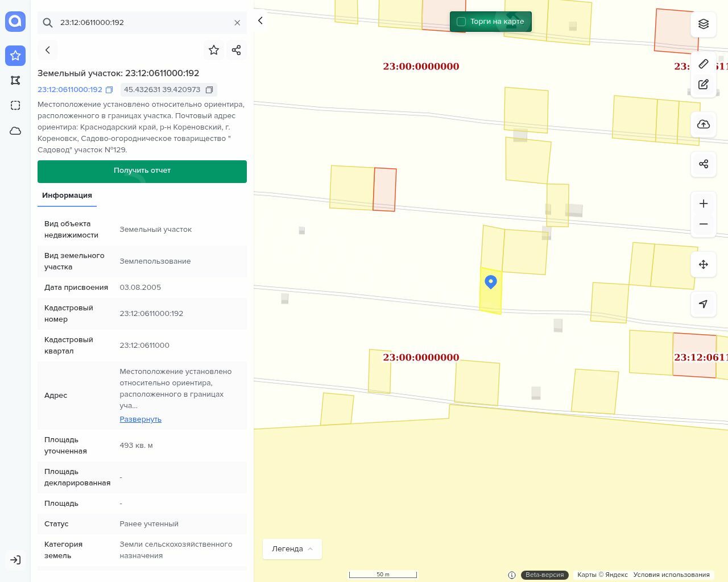728x582 pixels.
Task: Click the "Получить отчет" button
Action: [142, 171]
